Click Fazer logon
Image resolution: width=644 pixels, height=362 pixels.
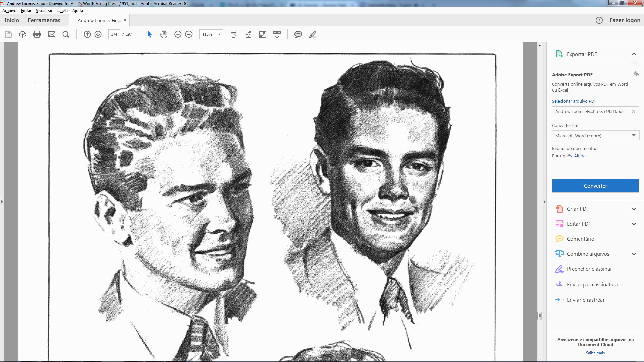pyautogui.click(x=625, y=20)
